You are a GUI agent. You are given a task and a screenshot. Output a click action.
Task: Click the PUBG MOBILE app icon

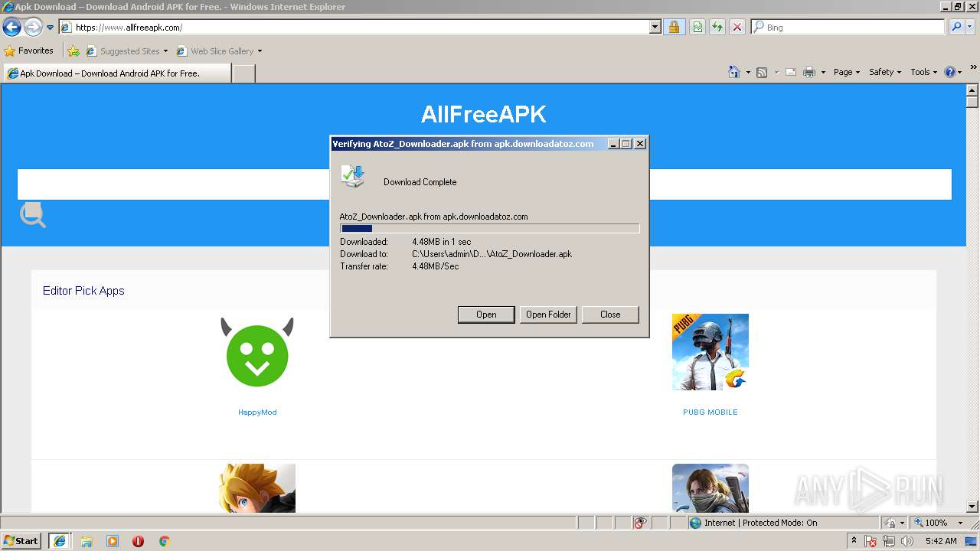pyautogui.click(x=710, y=352)
